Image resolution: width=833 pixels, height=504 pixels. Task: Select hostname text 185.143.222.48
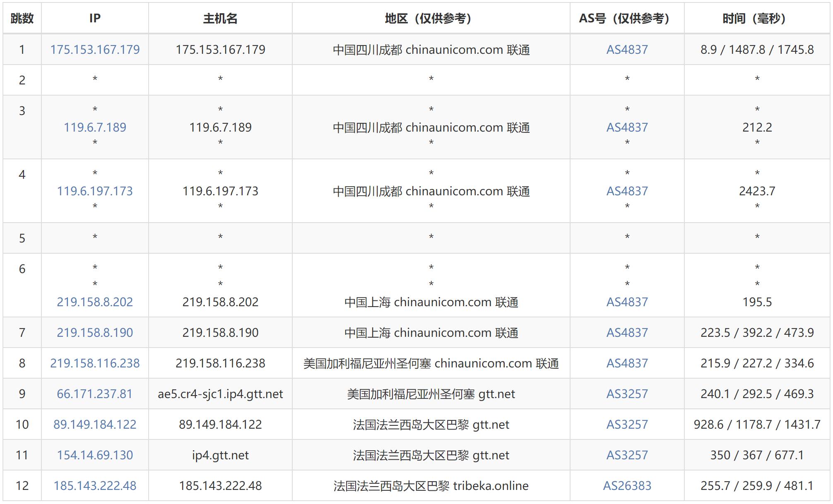220,486
